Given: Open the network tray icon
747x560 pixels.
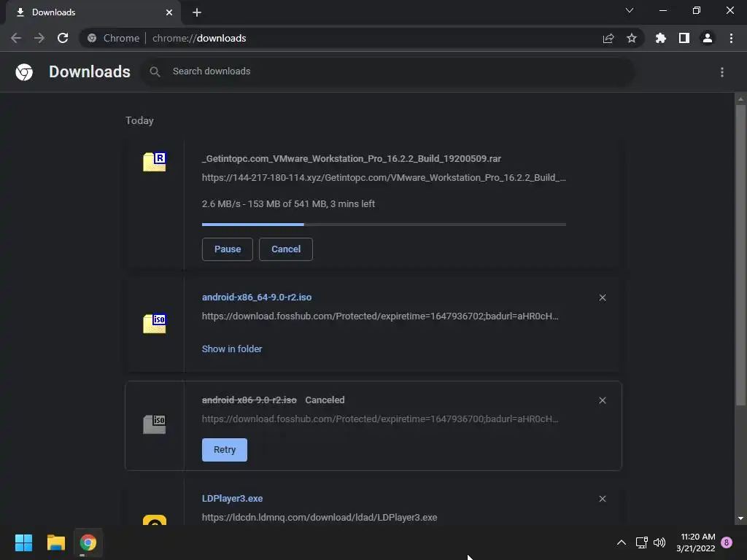Looking at the screenshot, I should (x=642, y=542).
